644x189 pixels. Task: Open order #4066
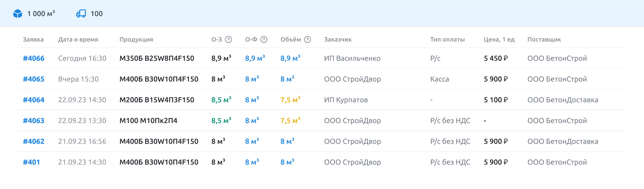coord(33,58)
